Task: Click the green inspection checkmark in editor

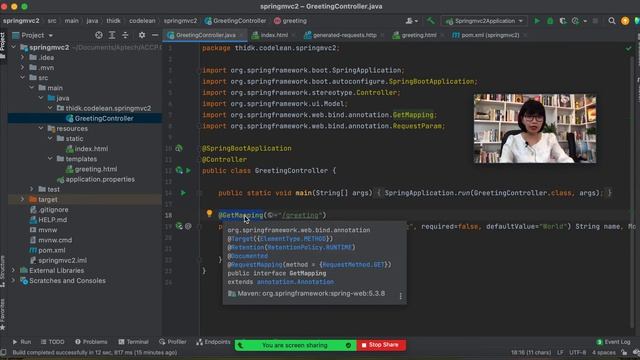Action: 628,48
